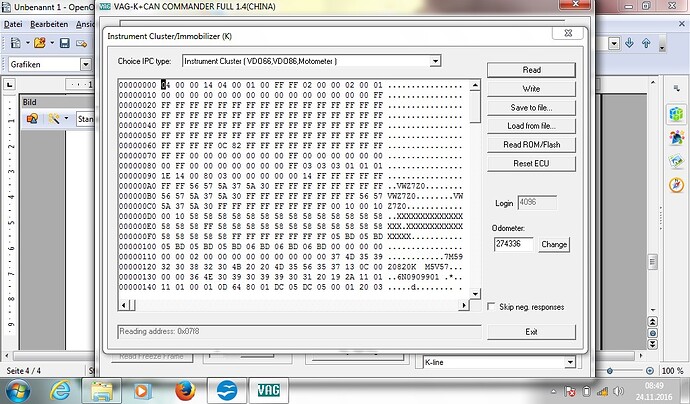Click the Windows Start orb

pos(18,391)
